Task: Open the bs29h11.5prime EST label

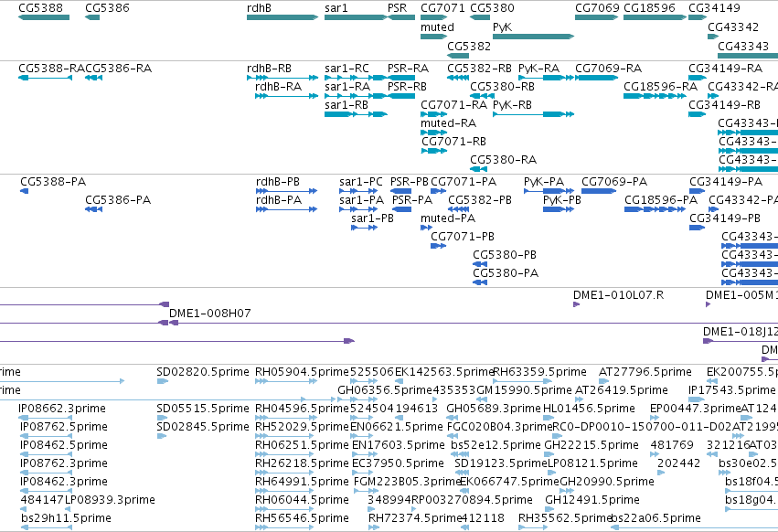Action: [x=66, y=518]
